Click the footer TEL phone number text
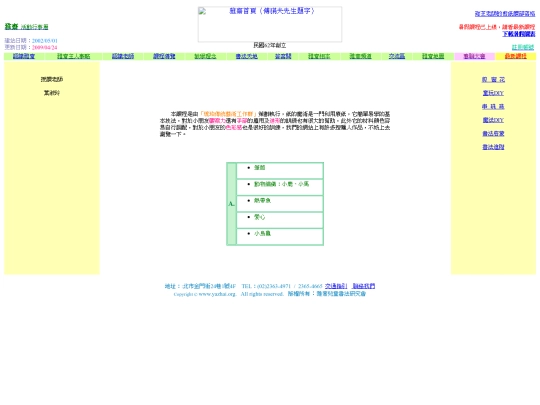The height and width of the screenshot is (405, 540). (x=282, y=286)
